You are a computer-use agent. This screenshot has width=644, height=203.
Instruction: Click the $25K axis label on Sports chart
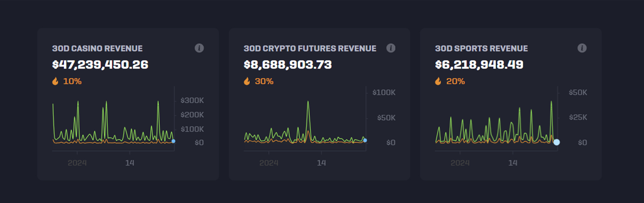click(x=578, y=117)
